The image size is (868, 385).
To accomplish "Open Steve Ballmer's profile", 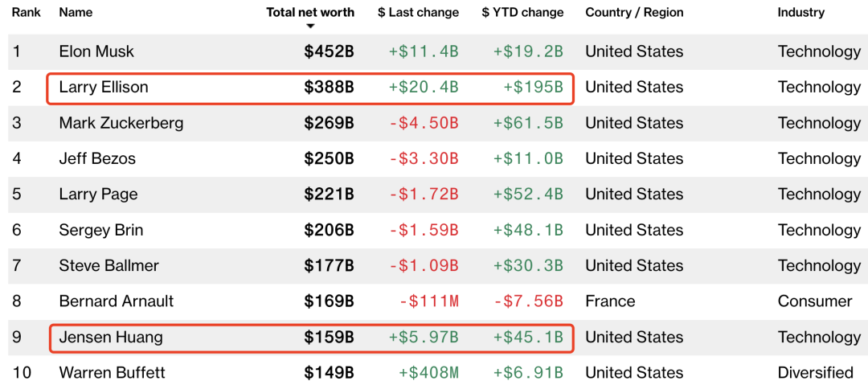I will (108, 265).
